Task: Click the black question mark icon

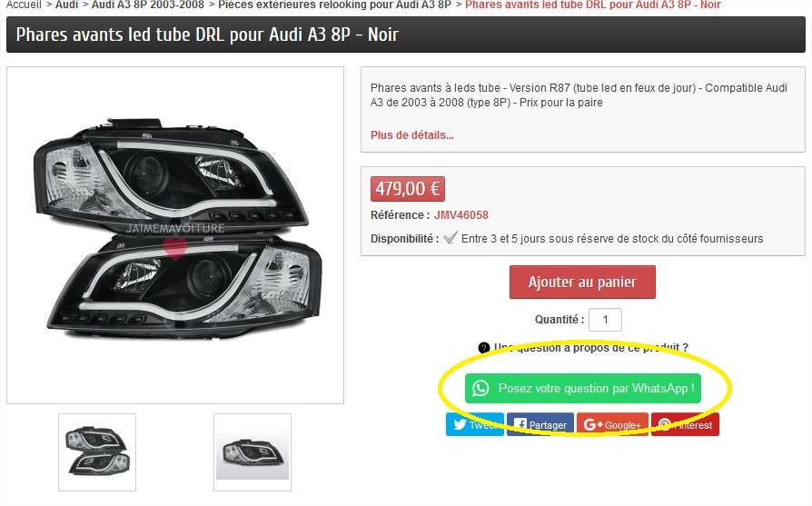Action: 484,348
